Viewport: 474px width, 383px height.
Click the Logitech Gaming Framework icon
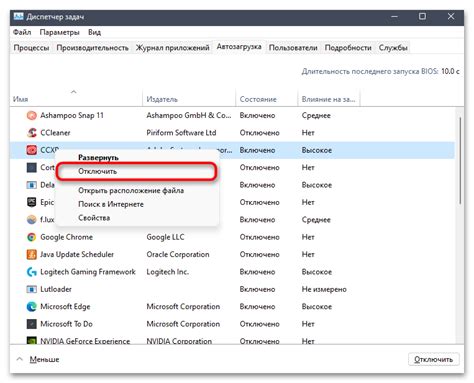31,272
